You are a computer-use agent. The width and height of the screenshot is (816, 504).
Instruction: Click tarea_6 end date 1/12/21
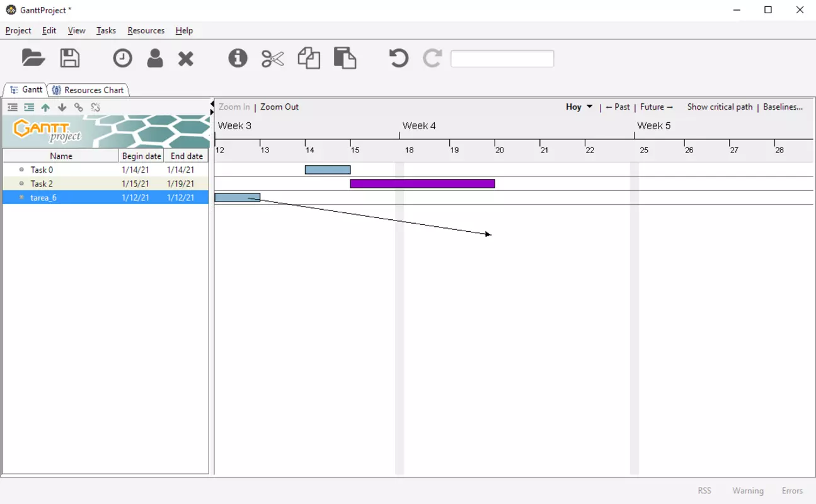[x=180, y=198]
